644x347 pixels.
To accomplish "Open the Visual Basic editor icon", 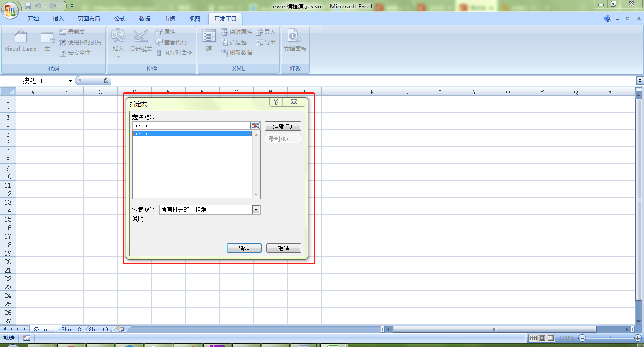I will point(20,40).
